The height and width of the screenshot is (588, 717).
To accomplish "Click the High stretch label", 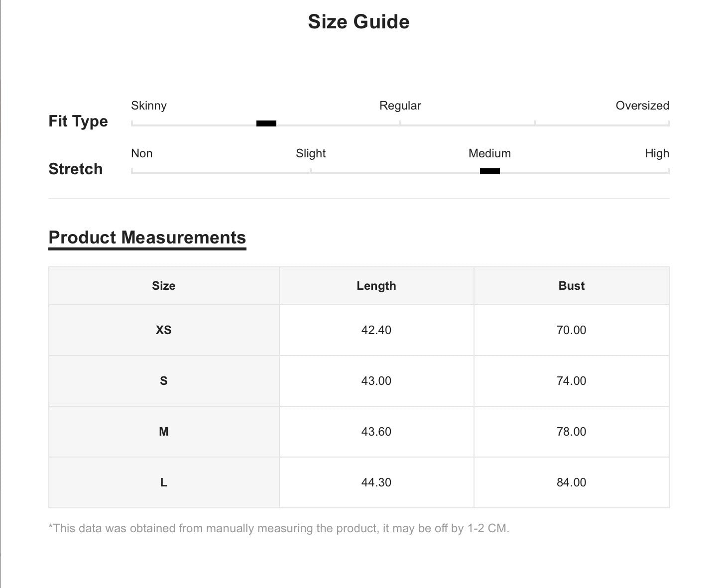I will [x=657, y=153].
